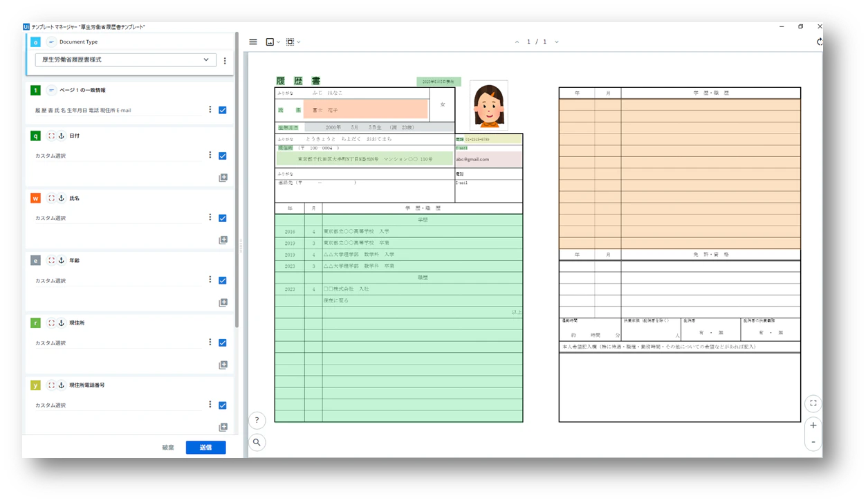Screen dimensions: 868x503
Task: Toggle the 年齢 field checkbox
Action: (223, 280)
